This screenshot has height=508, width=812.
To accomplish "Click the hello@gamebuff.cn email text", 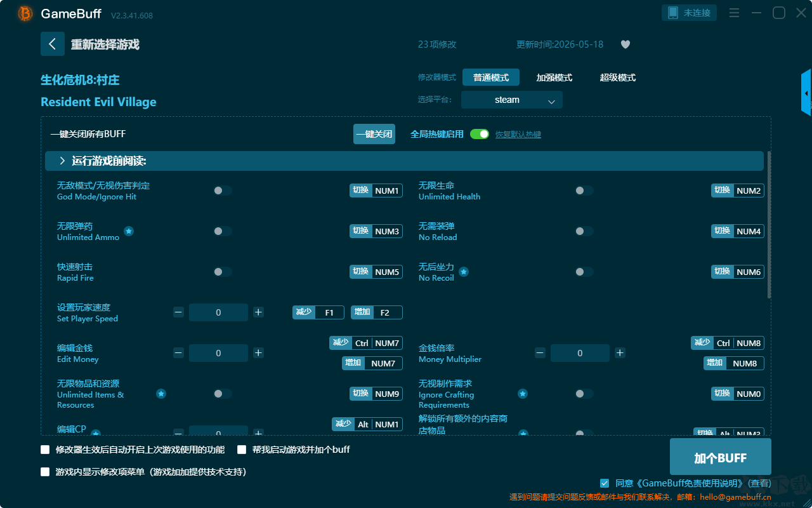I will click(x=737, y=497).
